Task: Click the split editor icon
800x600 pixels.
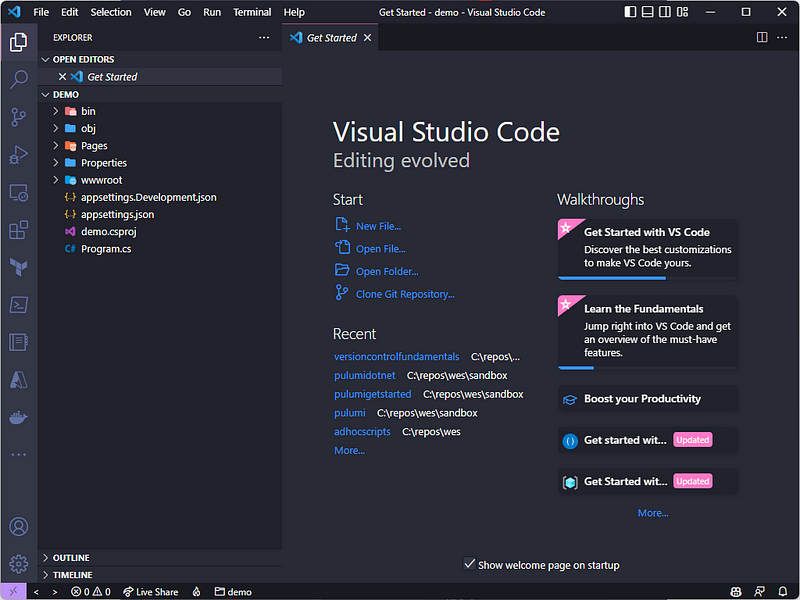Action: [762, 37]
